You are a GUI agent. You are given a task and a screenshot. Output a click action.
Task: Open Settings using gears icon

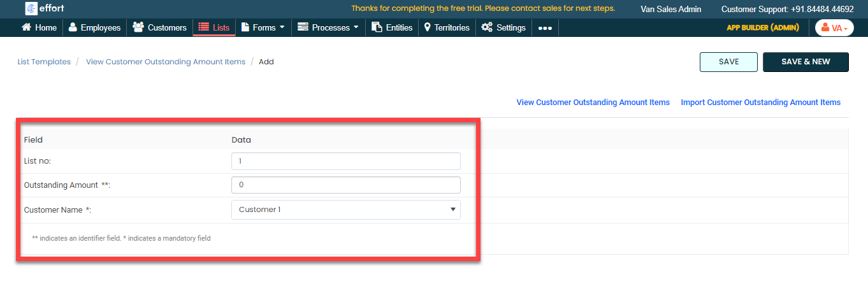[x=487, y=27]
